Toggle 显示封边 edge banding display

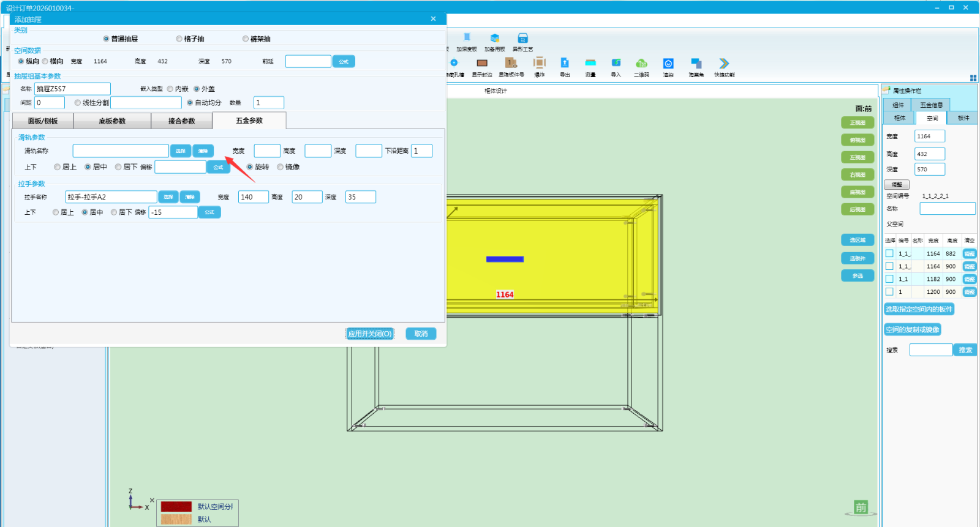[x=482, y=64]
